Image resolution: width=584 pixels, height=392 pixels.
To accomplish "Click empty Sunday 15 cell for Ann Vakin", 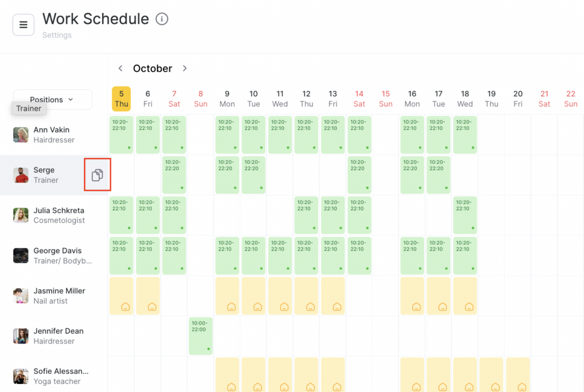I will pyautogui.click(x=385, y=135).
